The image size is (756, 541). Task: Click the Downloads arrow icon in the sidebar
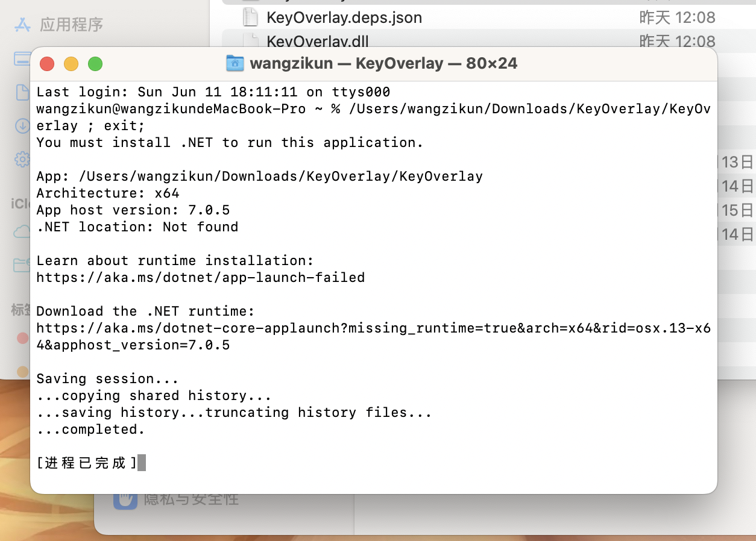22,127
